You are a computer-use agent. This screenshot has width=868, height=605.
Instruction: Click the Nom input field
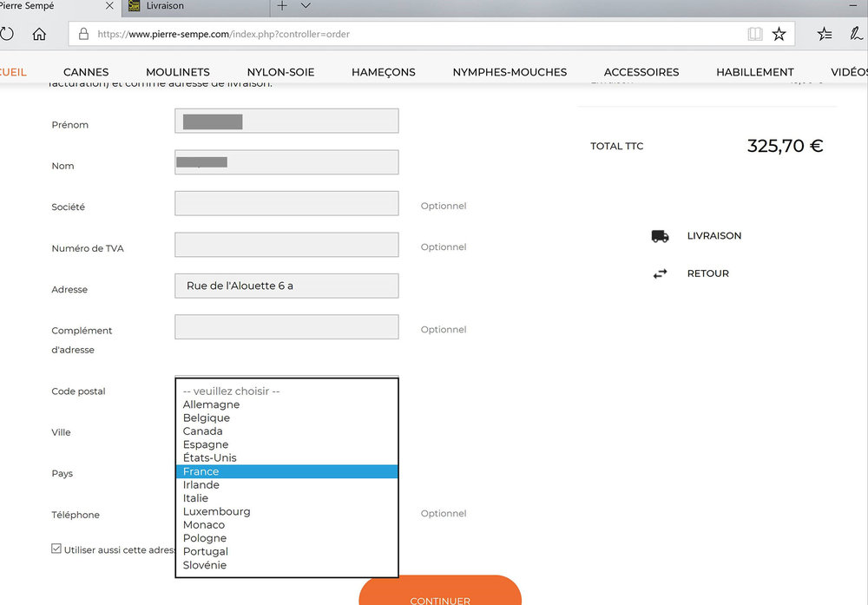pyautogui.click(x=286, y=162)
